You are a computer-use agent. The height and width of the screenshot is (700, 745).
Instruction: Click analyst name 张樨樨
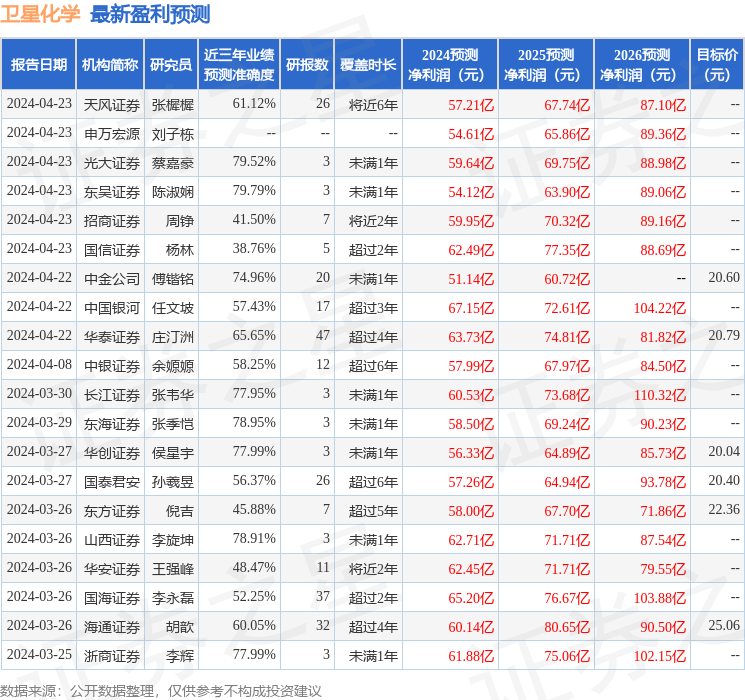tap(173, 105)
